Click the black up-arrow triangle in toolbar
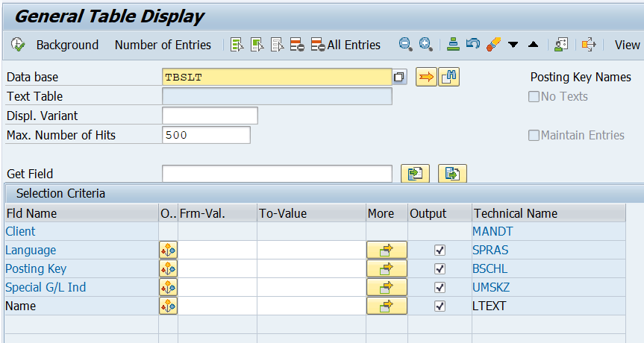This screenshot has width=644, height=343. point(533,44)
